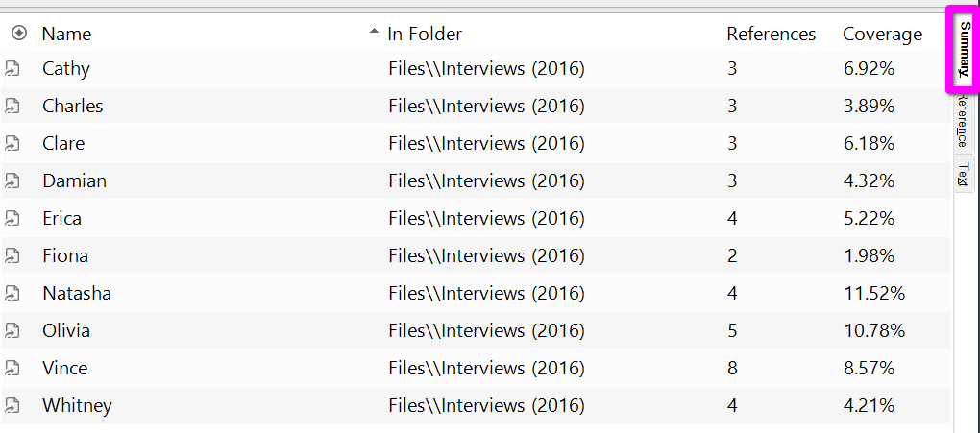980x433 pixels.
Task: Click Natasha's 11.52% coverage value
Action: [x=873, y=294]
